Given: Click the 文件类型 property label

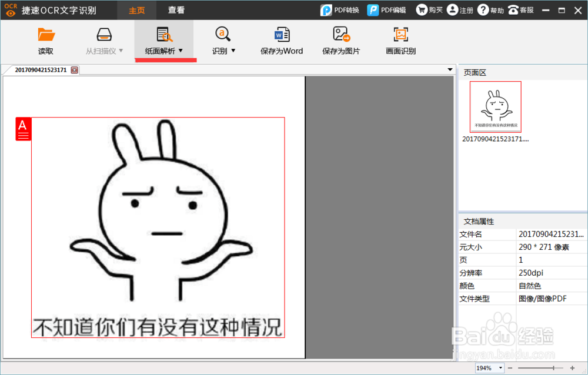Looking at the screenshot, I should (x=475, y=299).
